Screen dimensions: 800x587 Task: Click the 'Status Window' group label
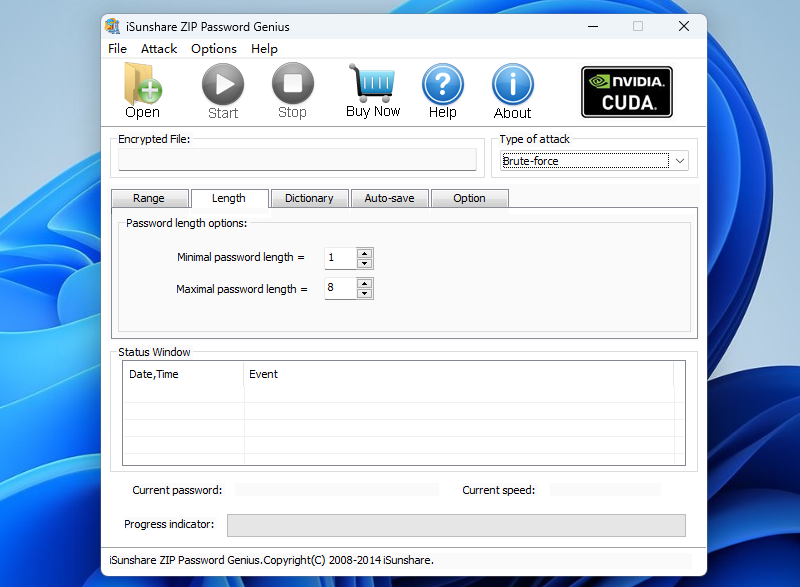point(154,352)
